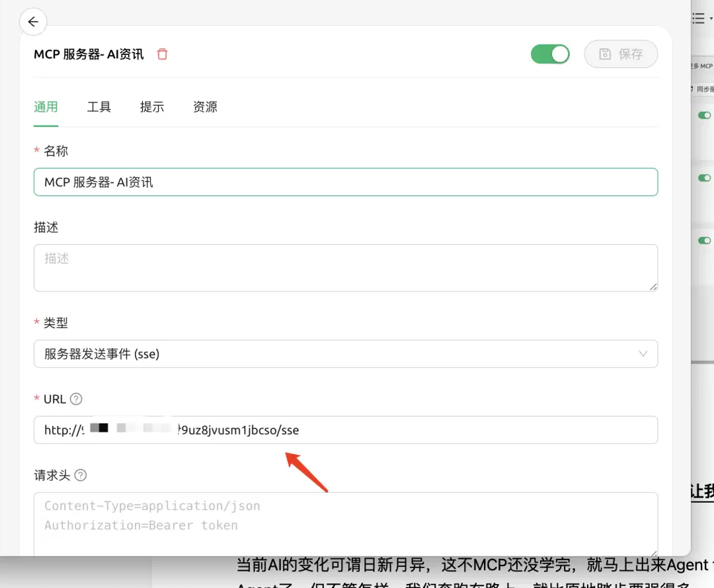The image size is (714, 588).
Task: Click the save disk icon
Action: coord(605,54)
